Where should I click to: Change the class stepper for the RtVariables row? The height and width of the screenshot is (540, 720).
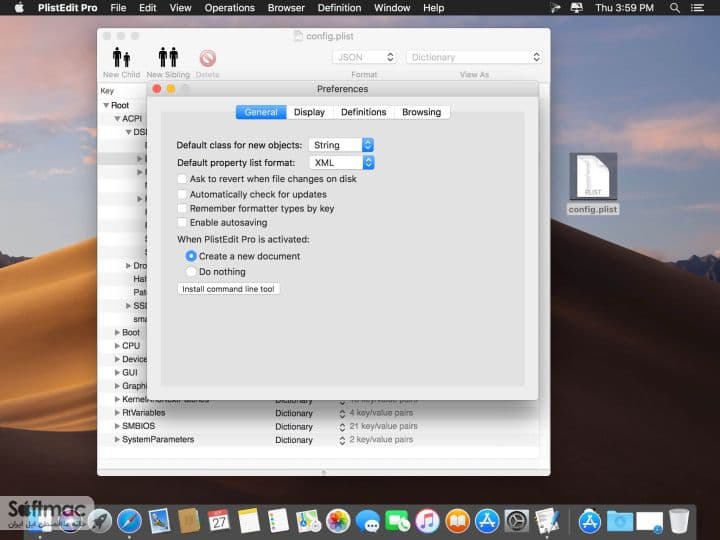tap(342, 413)
